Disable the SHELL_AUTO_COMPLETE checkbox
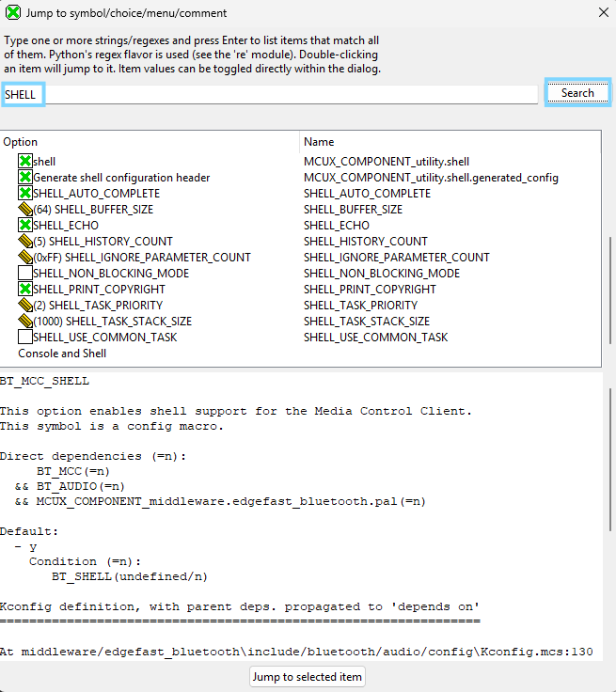Image resolution: width=616 pixels, height=692 pixels. click(25, 194)
